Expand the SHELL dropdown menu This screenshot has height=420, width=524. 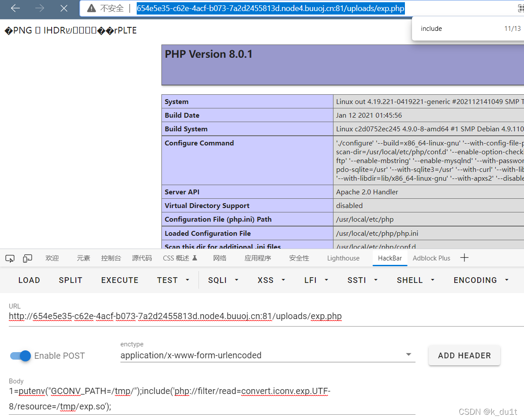click(x=415, y=280)
